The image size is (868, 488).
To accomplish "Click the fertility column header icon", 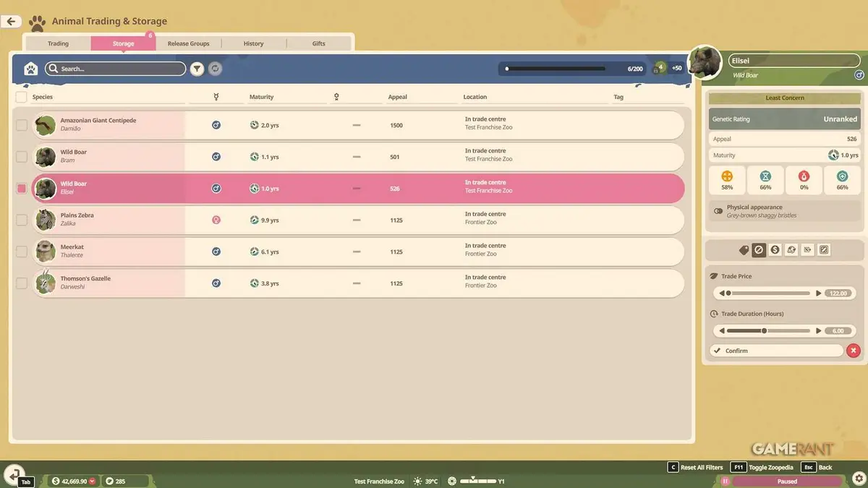I will coord(336,97).
